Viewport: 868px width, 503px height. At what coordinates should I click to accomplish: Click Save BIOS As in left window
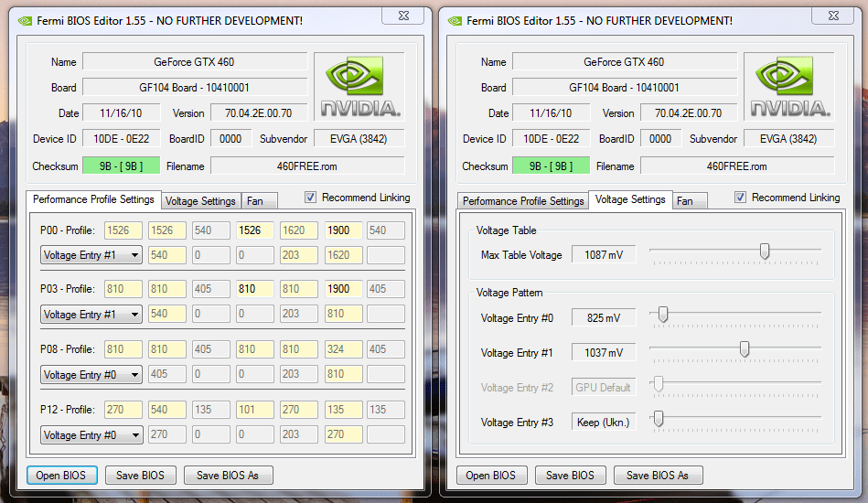click(228, 476)
